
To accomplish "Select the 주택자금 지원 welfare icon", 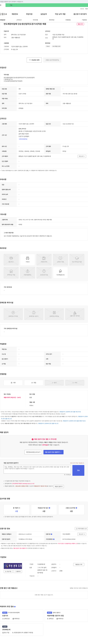I will [x=11, y=273].
